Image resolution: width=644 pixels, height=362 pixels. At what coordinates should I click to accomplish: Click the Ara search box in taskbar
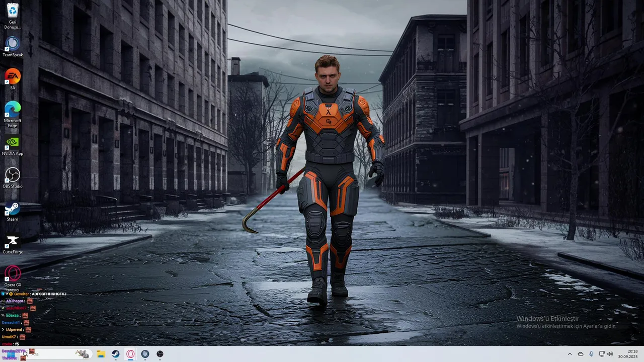(56, 354)
